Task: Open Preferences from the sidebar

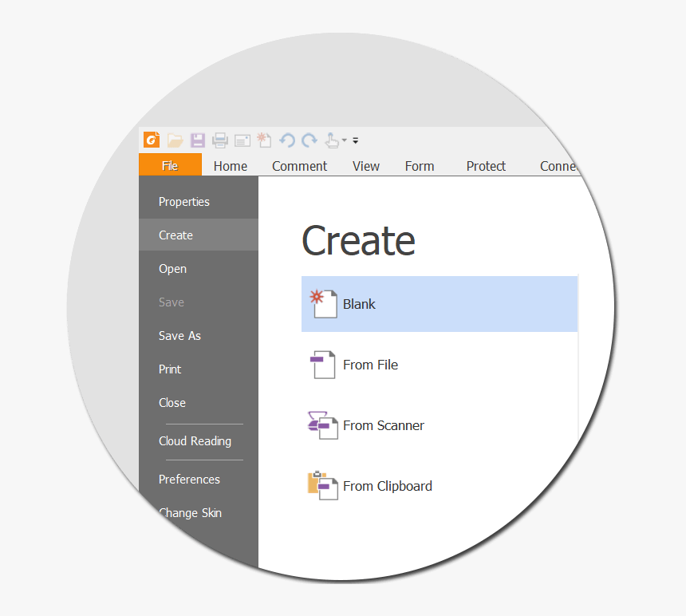Action: tap(189, 479)
